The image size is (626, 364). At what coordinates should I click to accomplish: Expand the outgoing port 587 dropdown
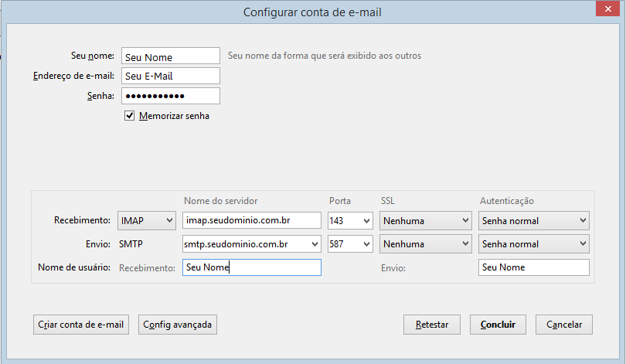tap(350, 244)
